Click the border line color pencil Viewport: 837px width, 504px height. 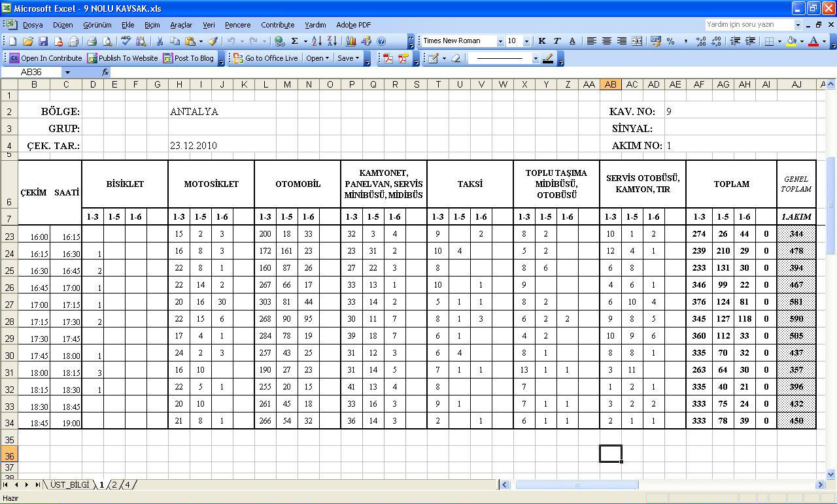[548, 58]
